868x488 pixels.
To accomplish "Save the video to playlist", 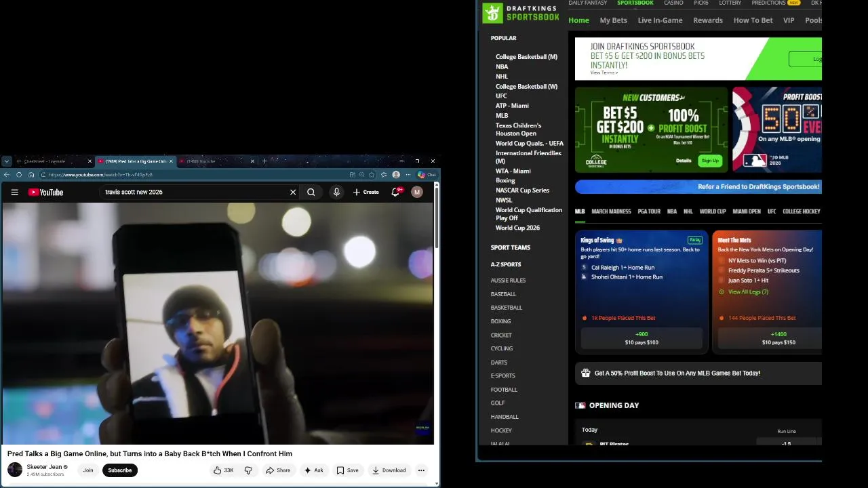I will (x=347, y=470).
